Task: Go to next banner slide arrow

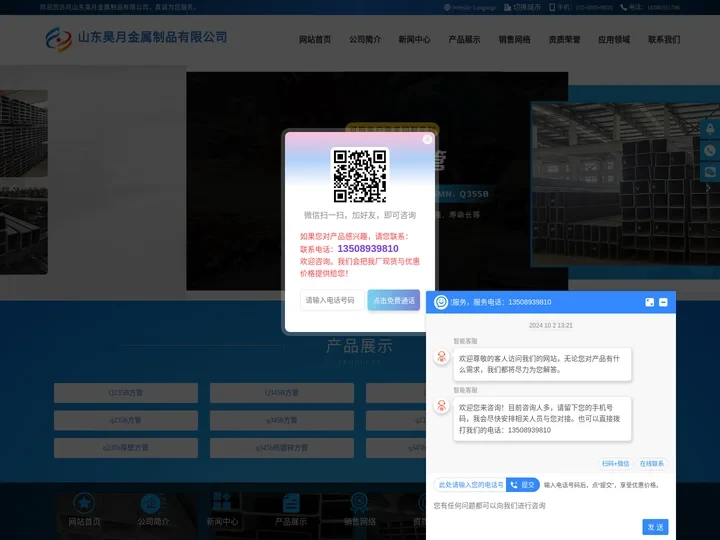Action: pyautogui.click(x=708, y=188)
